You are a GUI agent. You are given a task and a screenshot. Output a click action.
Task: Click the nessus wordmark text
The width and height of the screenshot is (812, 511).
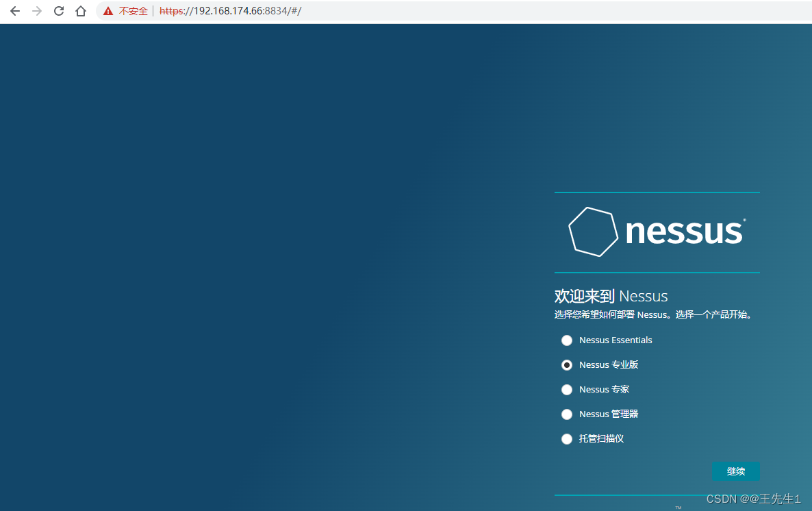click(685, 231)
